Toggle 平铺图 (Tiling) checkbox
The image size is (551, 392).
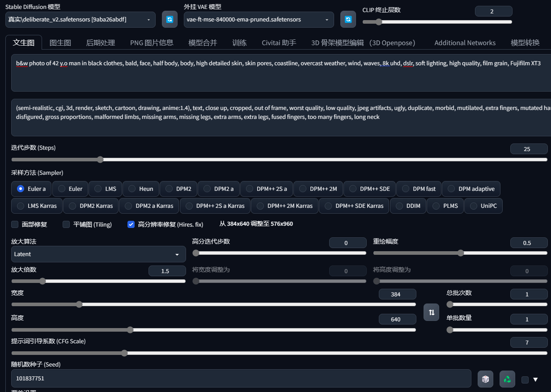66,224
